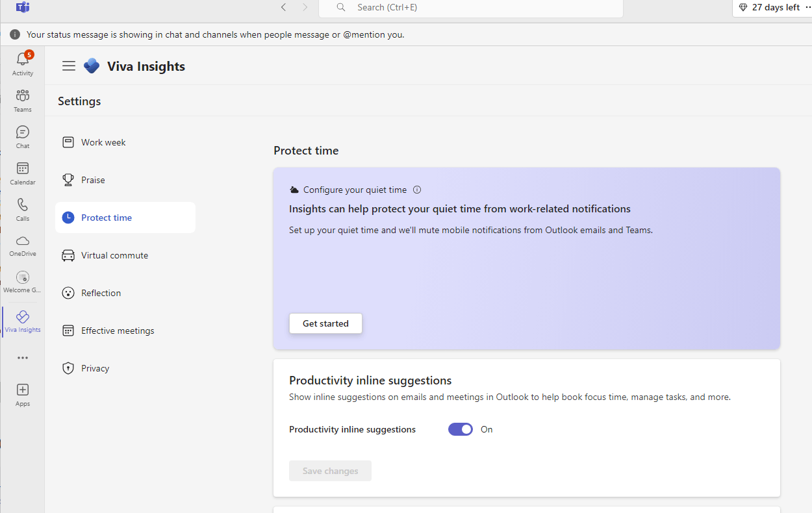This screenshot has width=812, height=513.
Task: Click the Save changes button
Action: click(330, 471)
